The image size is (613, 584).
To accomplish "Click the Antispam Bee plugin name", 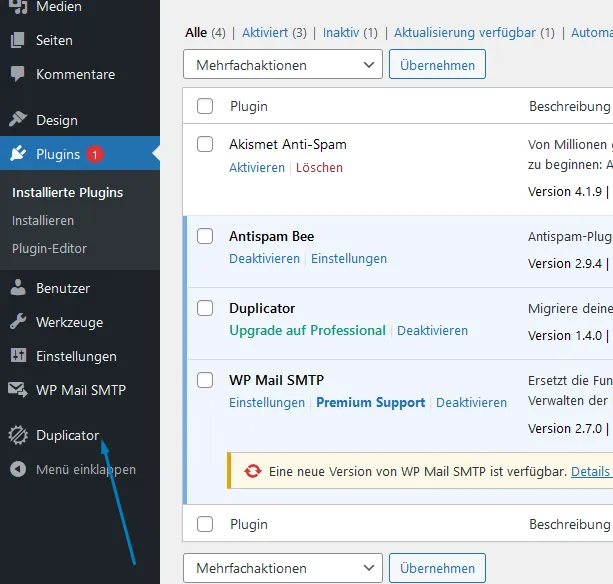I will pos(272,236).
